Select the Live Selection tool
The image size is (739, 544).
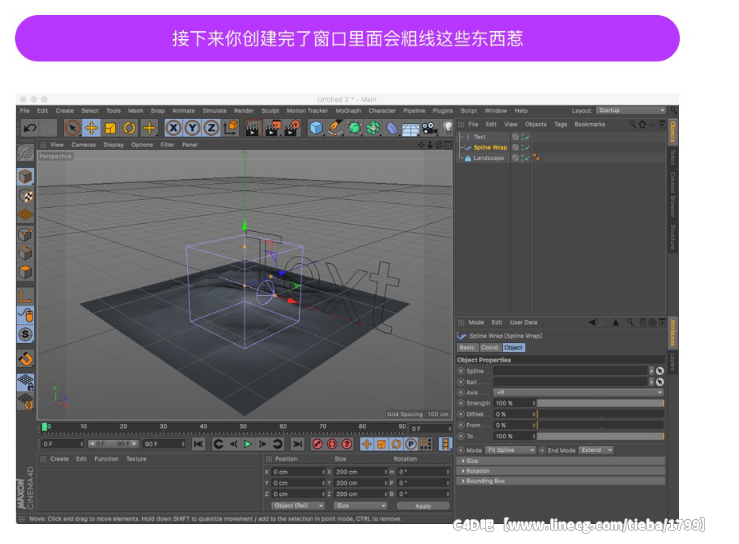click(72, 128)
